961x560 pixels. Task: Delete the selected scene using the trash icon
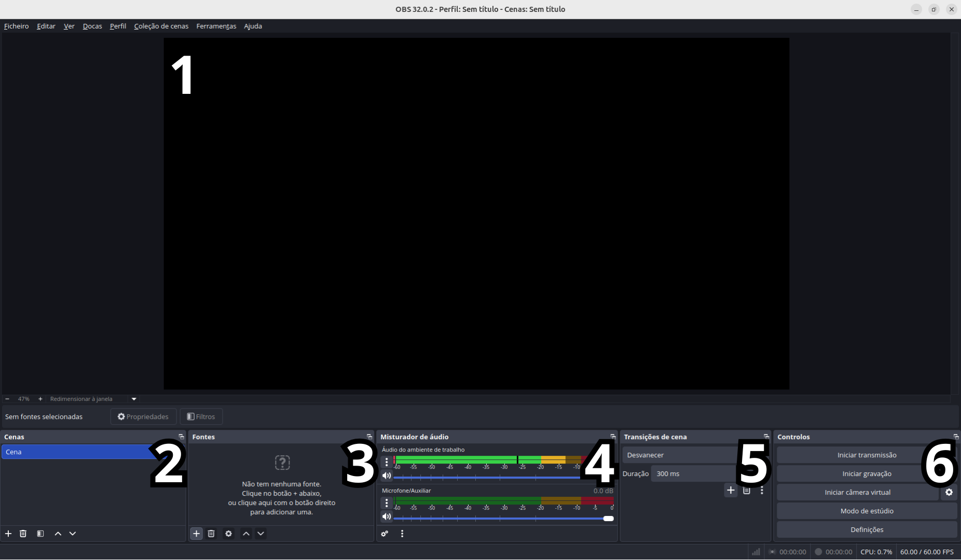[23, 534]
